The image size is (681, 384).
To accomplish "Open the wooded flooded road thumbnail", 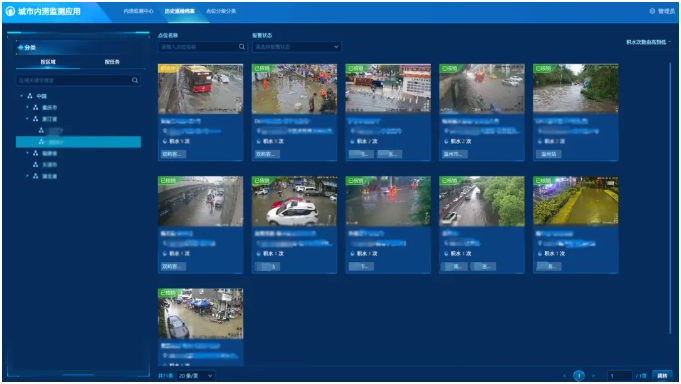I will pos(575,89).
